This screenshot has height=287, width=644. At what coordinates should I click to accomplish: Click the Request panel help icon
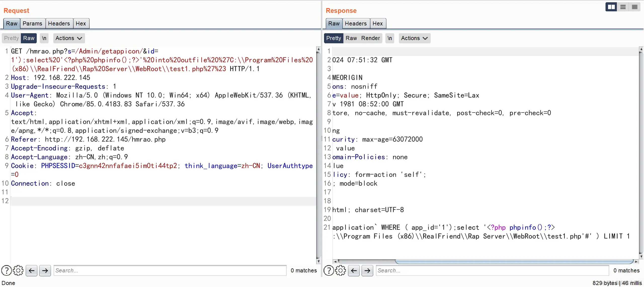[x=6, y=271]
